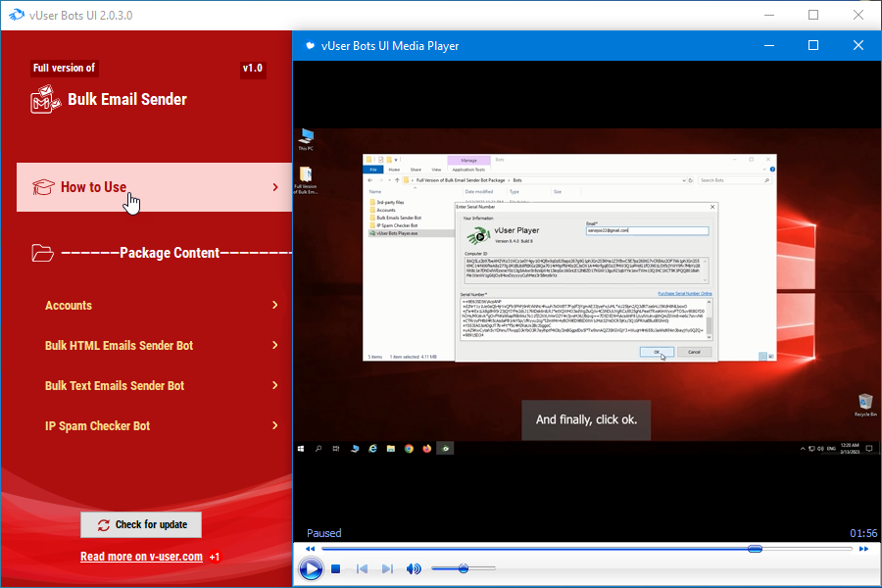Expand the Bulk HTML Emails Sender Bot chevron
This screenshot has height=588, width=882.
275,346
